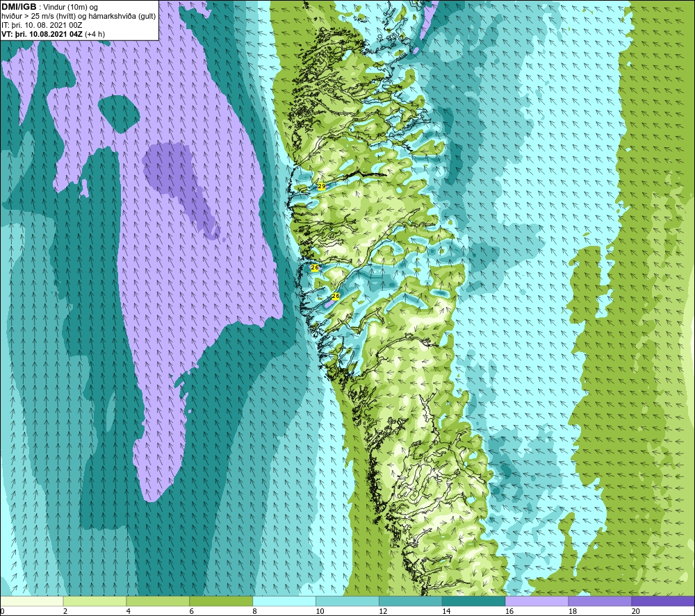Select the dark teal 14-16 m/s legend swatch
Screen dimensions: 695x616
(473, 601)
